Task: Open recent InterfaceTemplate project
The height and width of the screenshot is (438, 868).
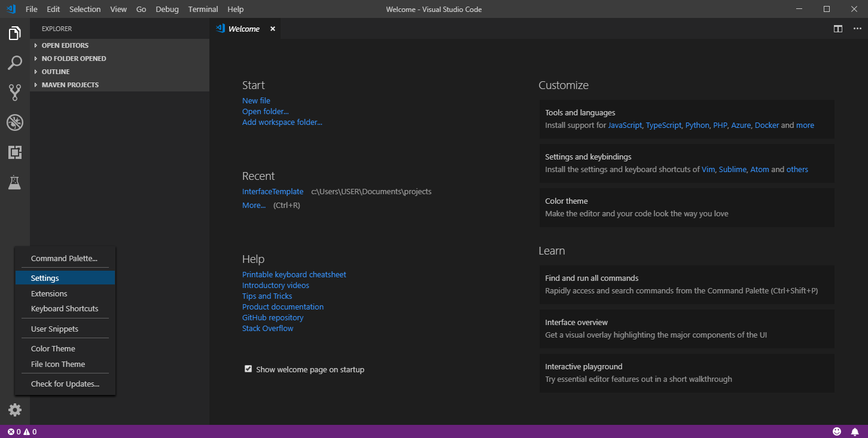Action: point(273,192)
